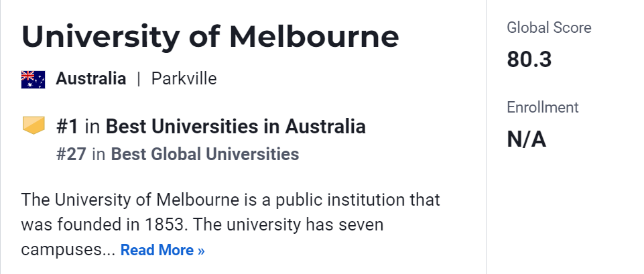Click the Parkville city label
Image resolution: width=644 pixels, height=274 pixels.
[x=184, y=79]
